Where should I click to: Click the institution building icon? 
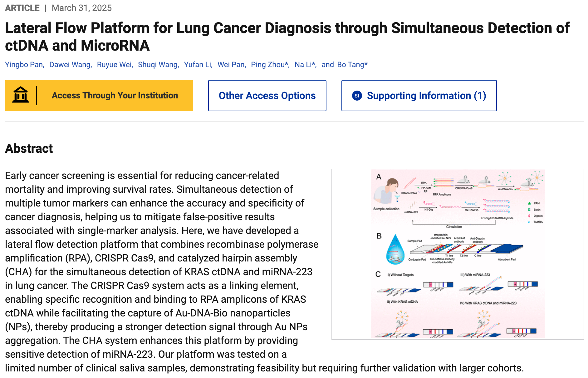coord(21,95)
